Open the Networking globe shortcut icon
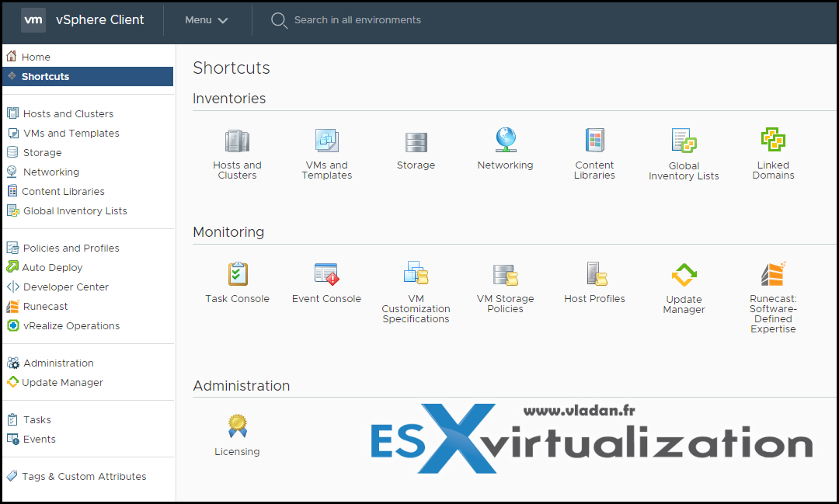839x504 pixels. pos(505,140)
